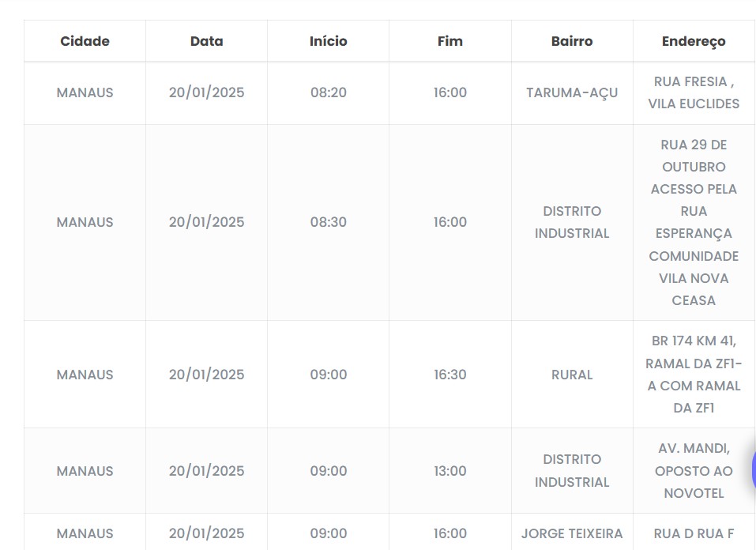Select the RURAL neighborhood cell

pos(572,375)
